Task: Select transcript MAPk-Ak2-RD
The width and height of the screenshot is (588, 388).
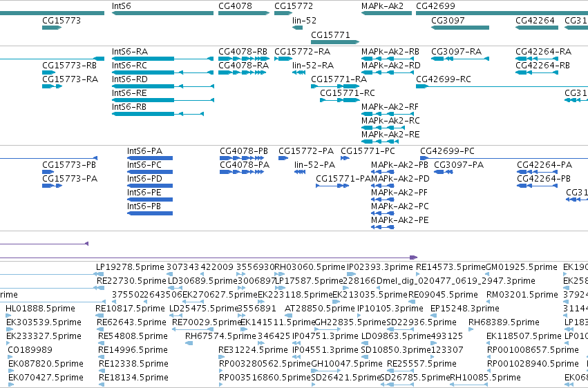Action: point(388,72)
